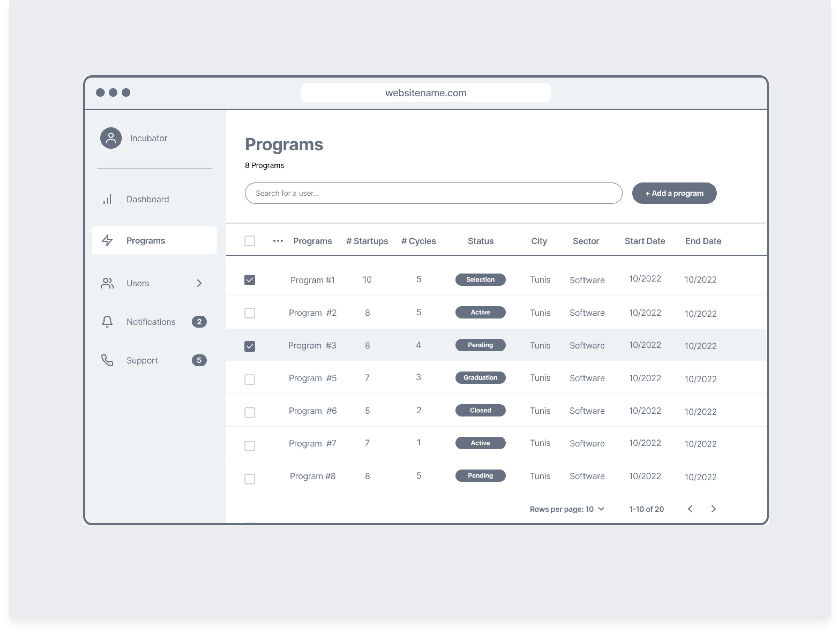Uncheck the Program #1 row checkbox
This screenshot has width=840, height=634.
249,280
